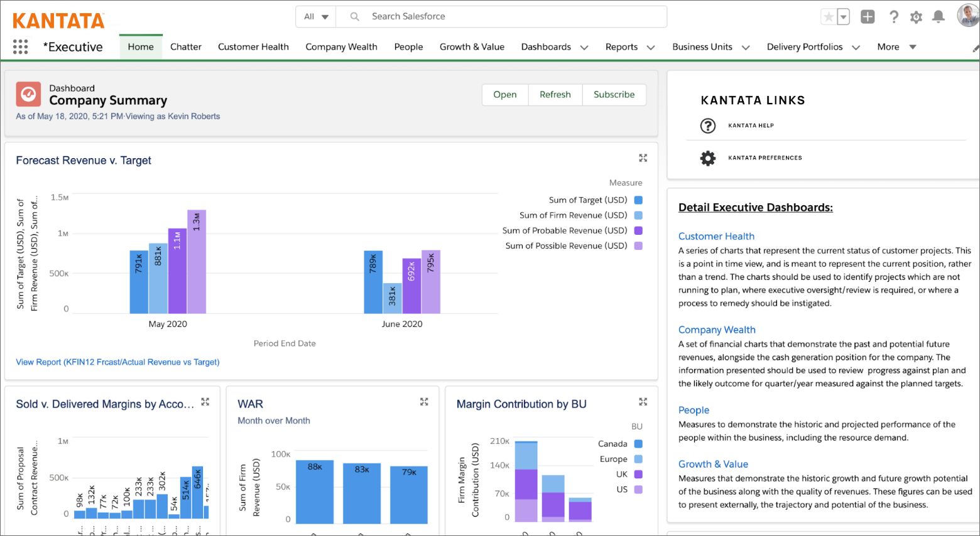Viewport: 980px width, 536px height.
Task: Click the 79K bar in WAR chart
Action: (408, 495)
